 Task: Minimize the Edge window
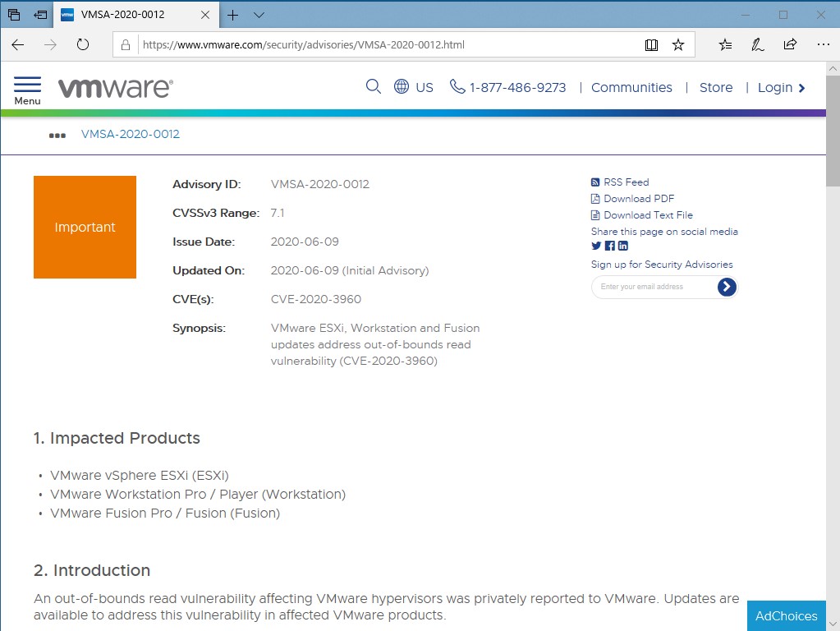click(x=746, y=15)
